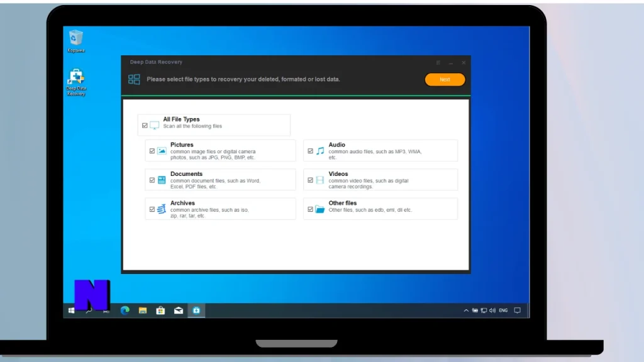Toggle the Audio checkbox
Image resolution: width=644 pixels, height=362 pixels.
[x=310, y=151]
